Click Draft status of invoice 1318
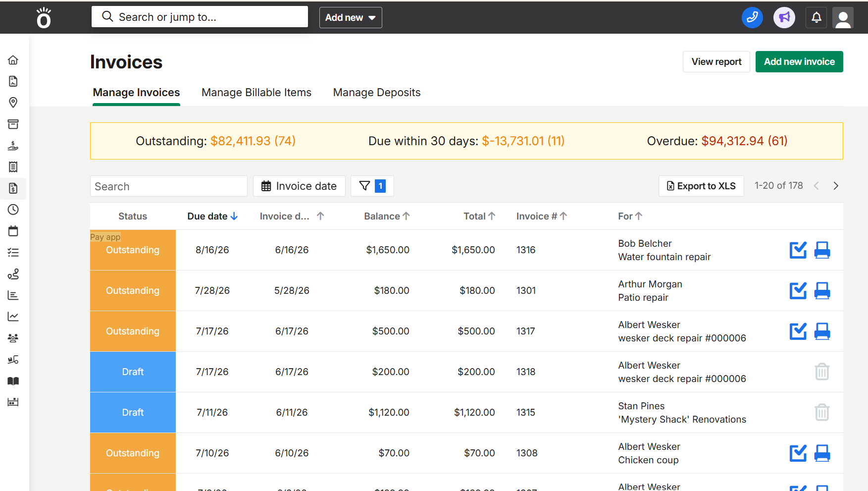 click(x=133, y=372)
